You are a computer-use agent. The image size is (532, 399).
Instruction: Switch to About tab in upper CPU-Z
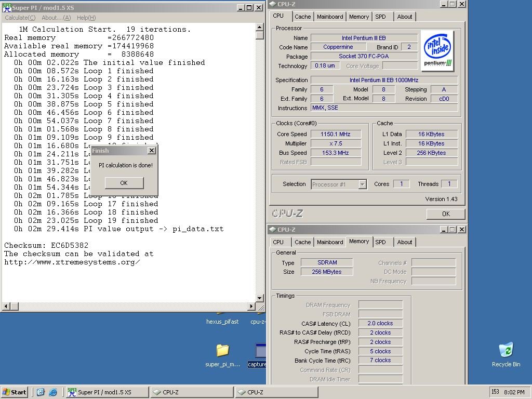[404, 17]
